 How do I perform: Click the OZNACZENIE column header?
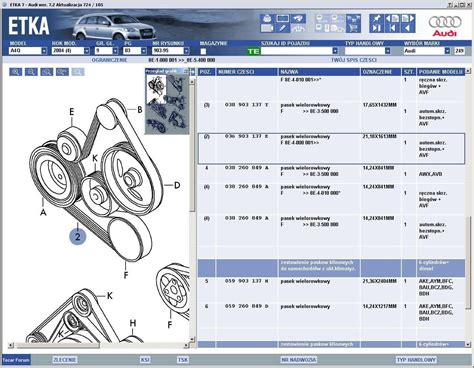click(x=381, y=72)
